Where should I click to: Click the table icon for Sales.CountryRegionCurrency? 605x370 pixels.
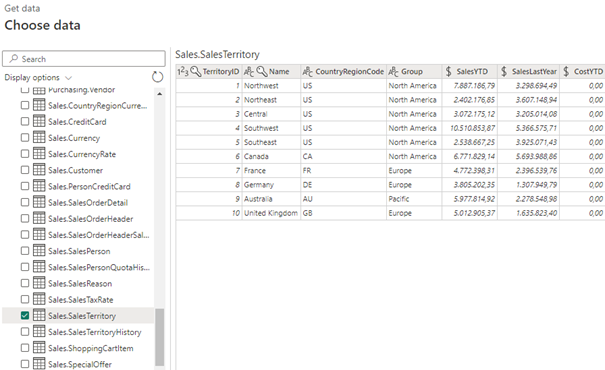pos(39,105)
